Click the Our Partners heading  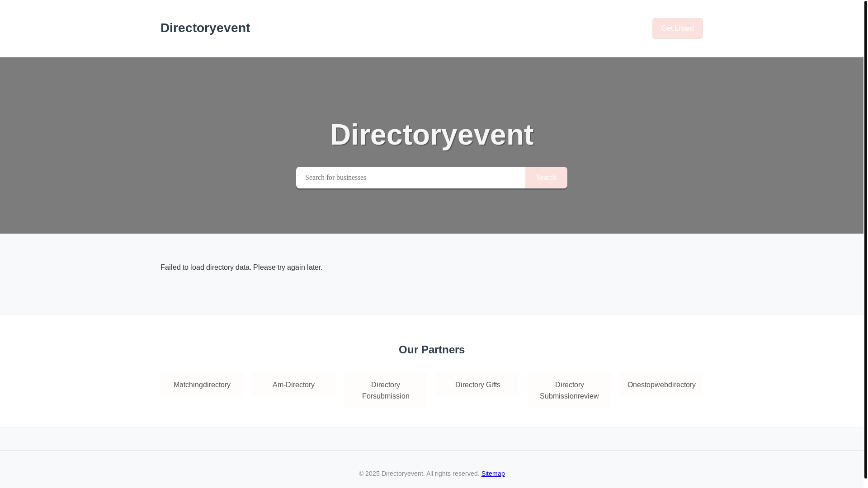[x=432, y=350]
